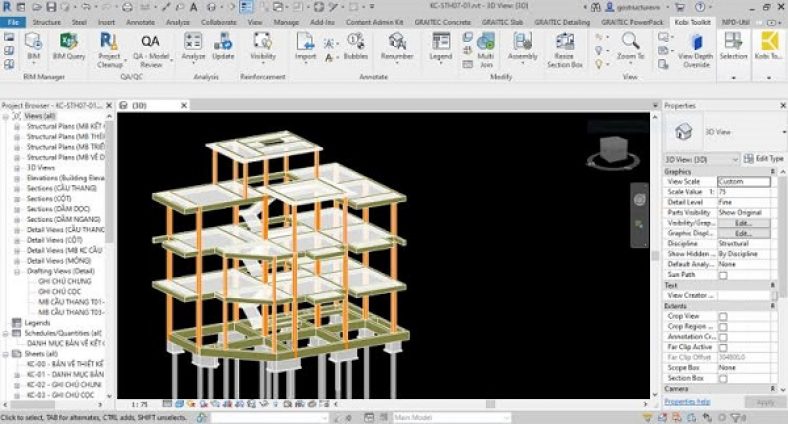
Task: Click the Apply button in Properties
Action: click(765, 402)
